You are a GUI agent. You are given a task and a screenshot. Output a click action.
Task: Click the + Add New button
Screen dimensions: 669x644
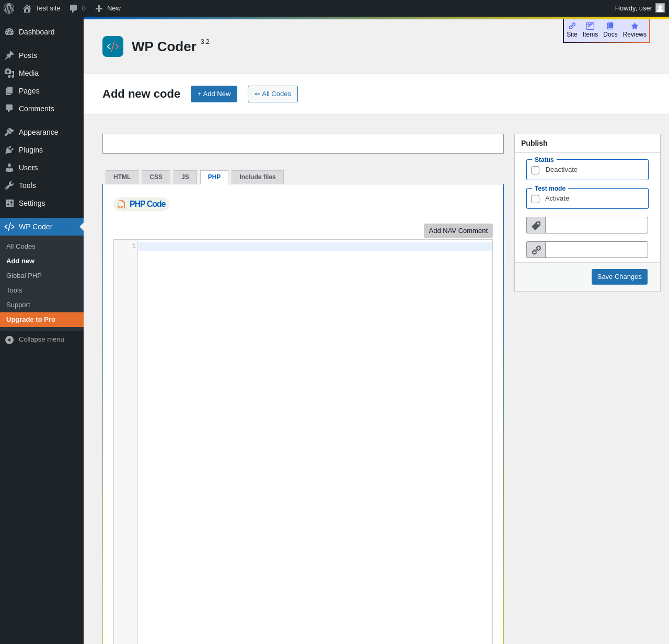click(x=214, y=94)
